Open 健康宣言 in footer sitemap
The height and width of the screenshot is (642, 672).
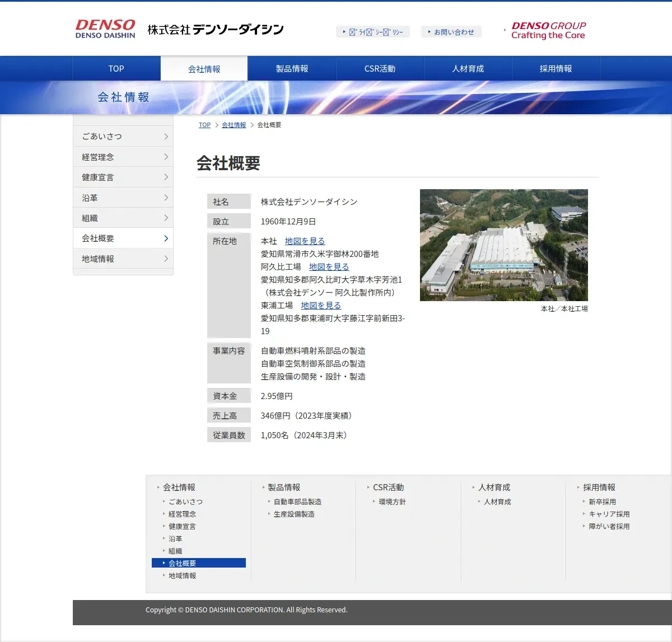183,526
